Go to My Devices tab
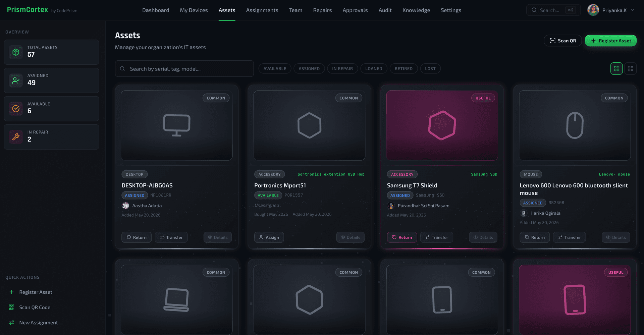Viewport: 644px width, 335px height. coord(194,10)
